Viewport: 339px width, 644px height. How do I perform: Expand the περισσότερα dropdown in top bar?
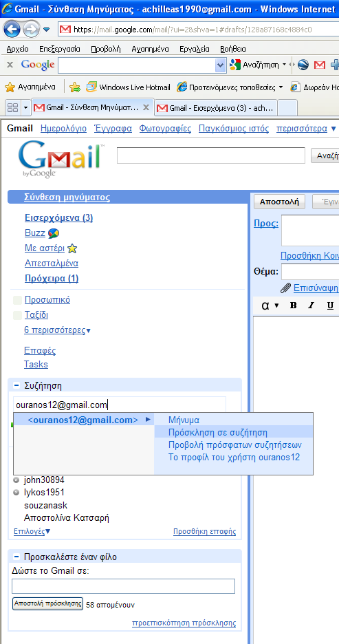coord(306,129)
